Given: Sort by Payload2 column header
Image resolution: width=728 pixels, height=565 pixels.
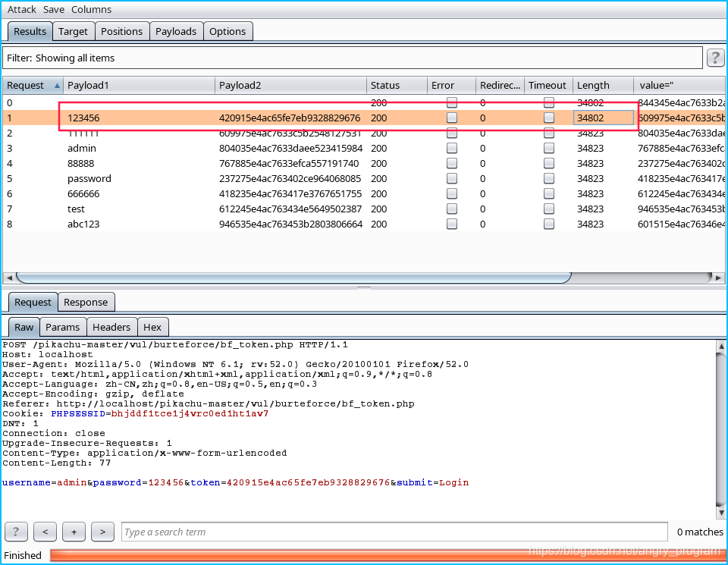Looking at the screenshot, I should pyautogui.click(x=290, y=86).
